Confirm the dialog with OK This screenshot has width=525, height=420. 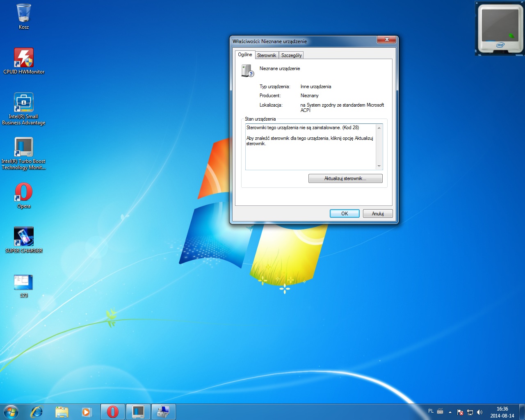(345, 214)
